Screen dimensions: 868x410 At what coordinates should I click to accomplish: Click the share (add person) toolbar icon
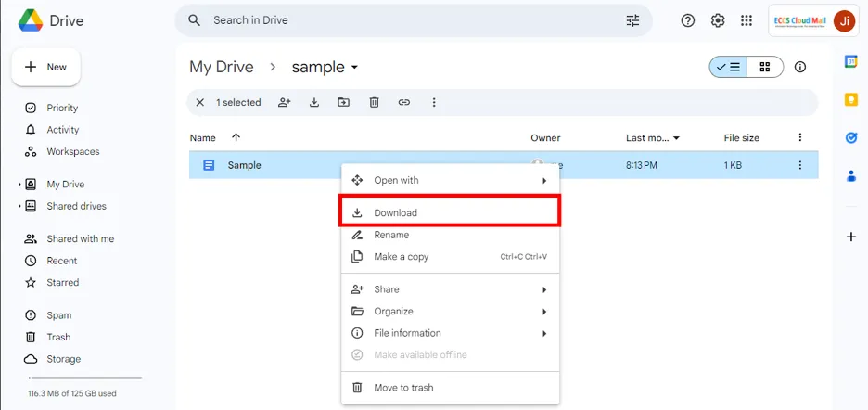(285, 102)
